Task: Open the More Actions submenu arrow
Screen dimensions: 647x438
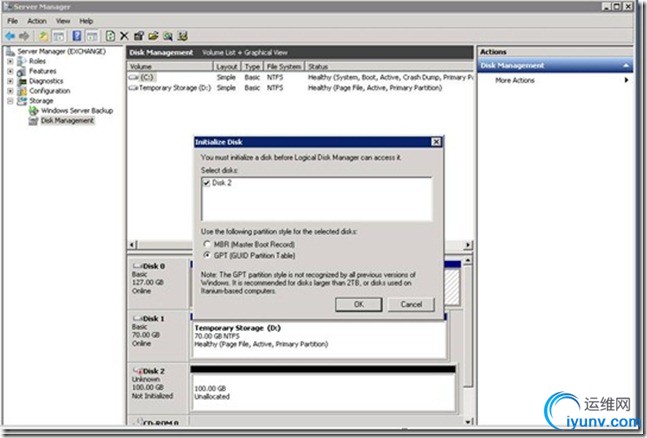Action: point(626,80)
